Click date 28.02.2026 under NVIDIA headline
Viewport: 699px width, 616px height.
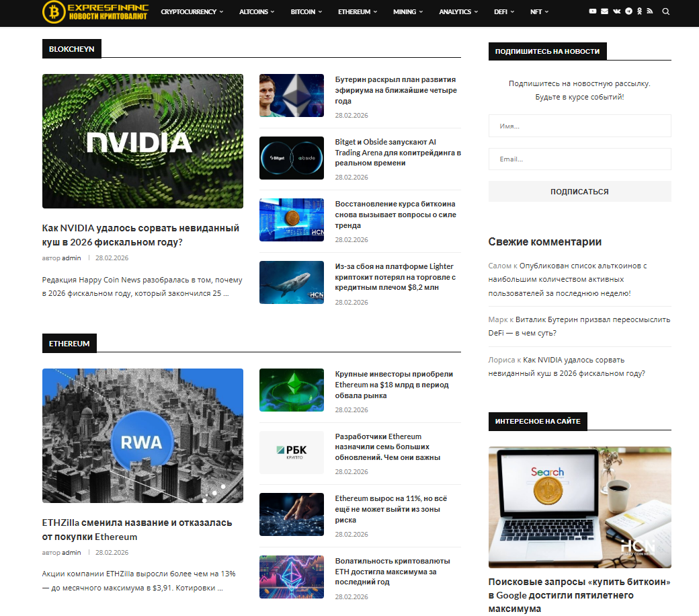112,258
